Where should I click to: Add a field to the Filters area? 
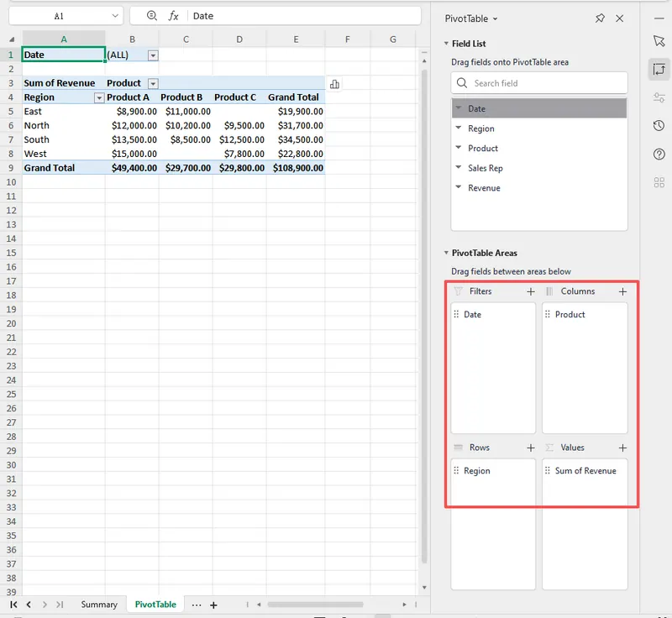(530, 291)
